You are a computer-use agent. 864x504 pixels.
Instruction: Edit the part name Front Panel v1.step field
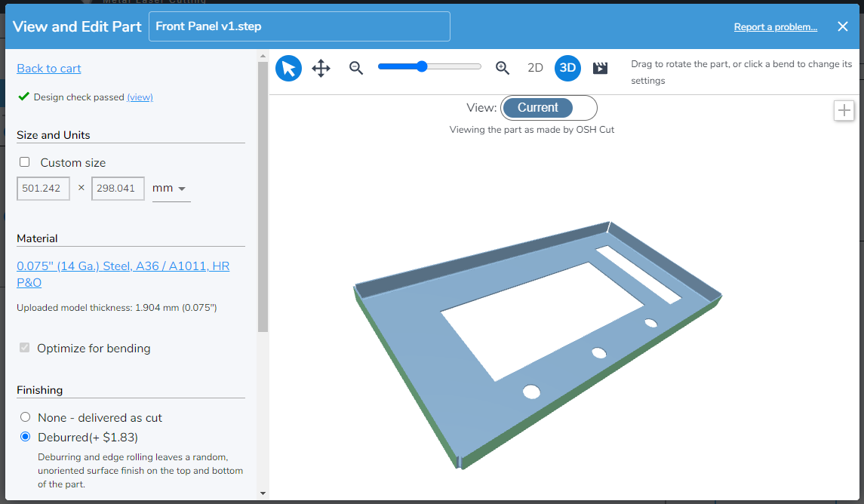tap(300, 26)
